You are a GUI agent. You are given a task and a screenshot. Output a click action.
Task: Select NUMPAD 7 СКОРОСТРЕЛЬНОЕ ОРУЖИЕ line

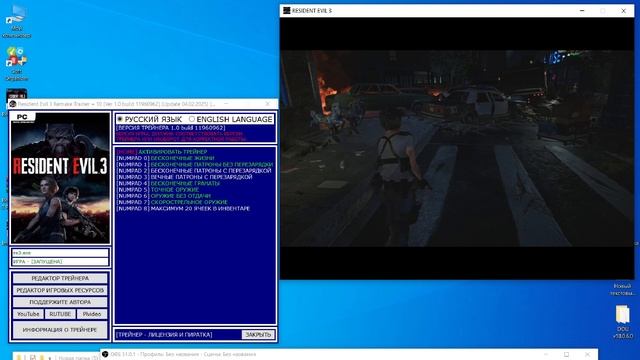(x=172, y=202)
